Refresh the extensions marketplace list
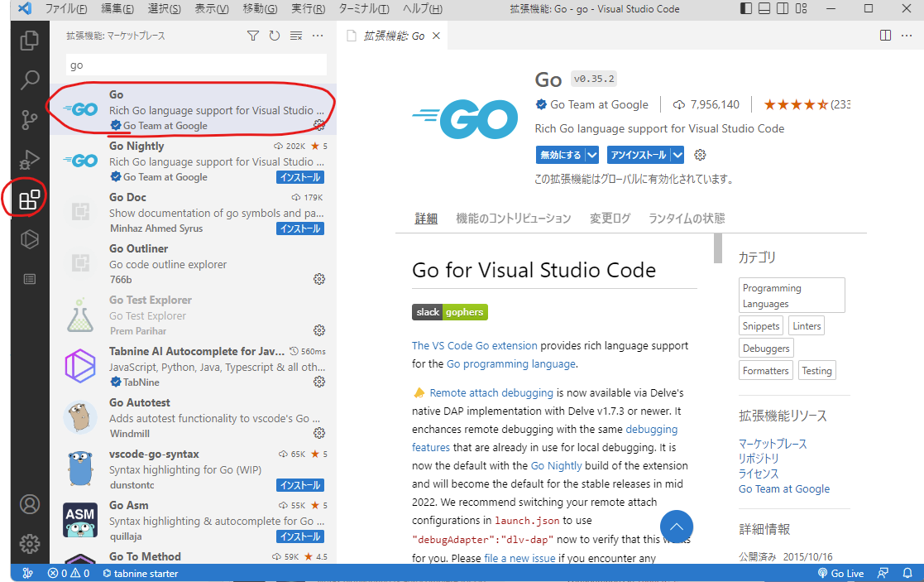This screenshot has height=582, width=924. (275, 36)
